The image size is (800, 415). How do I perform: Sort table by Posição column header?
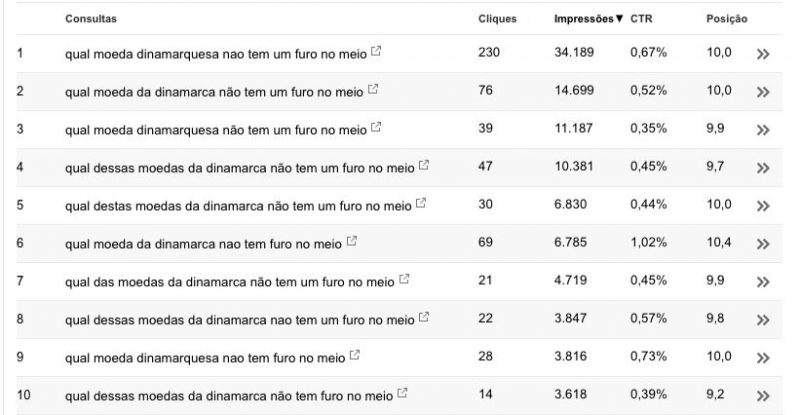(726, 18)
